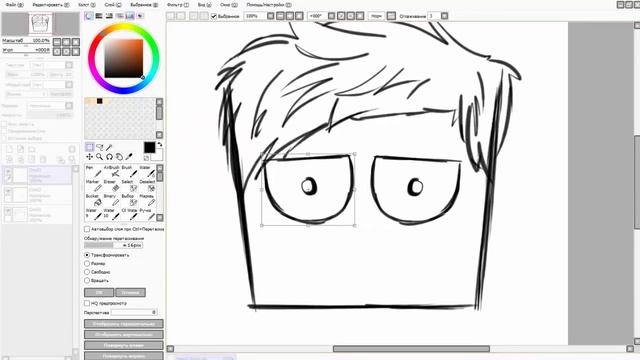Choose the Marker tool
The height and width of the screenshot is (360, 640).
coord(93,186)
